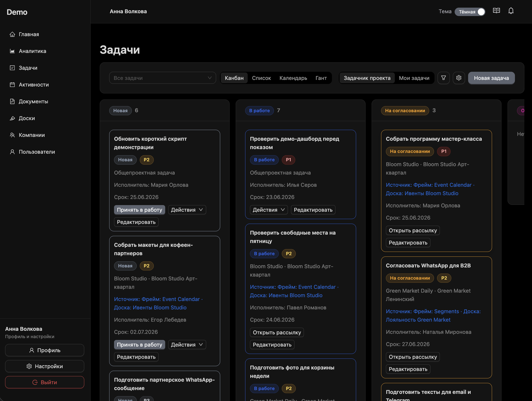
Task: Open Действия dropdown on кофеен-партнеров card
Action: (x=187, y=345)
